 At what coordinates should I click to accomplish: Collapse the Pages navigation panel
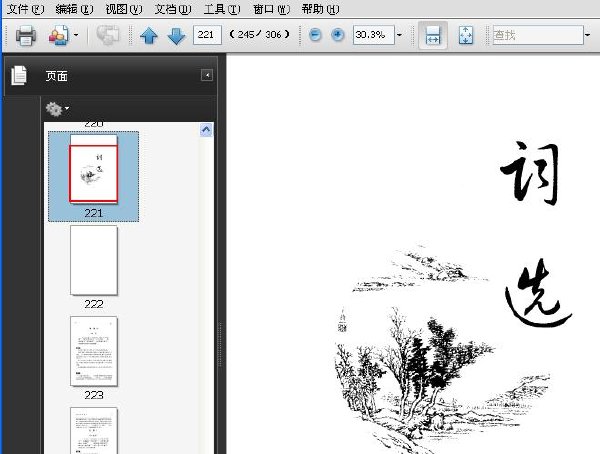coord(207,75)
